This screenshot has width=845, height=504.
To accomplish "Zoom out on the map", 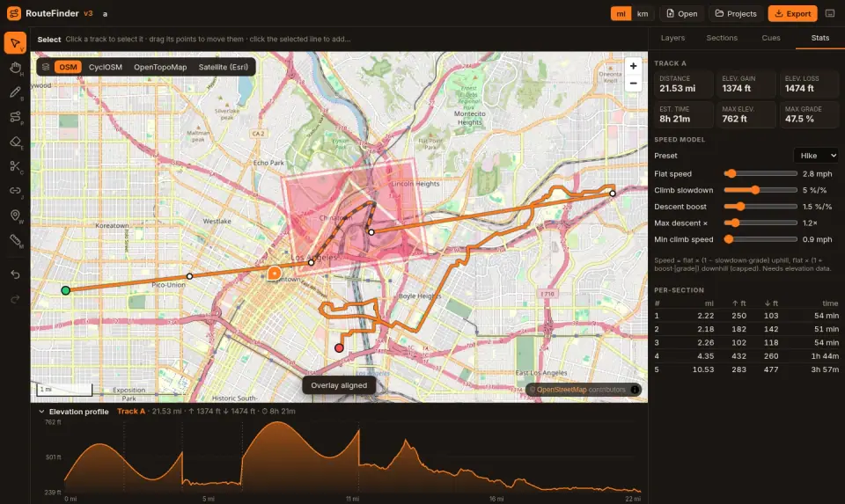I will (633, 84).
